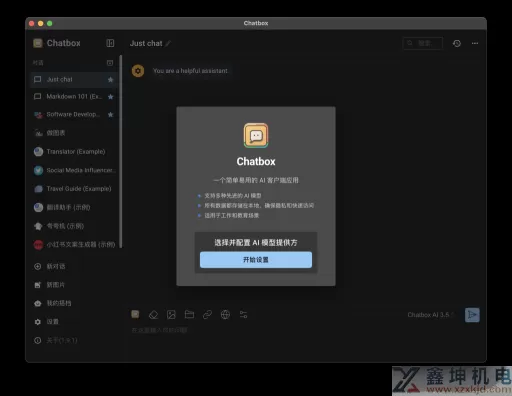Click the send message button

[x=472, y=315]
